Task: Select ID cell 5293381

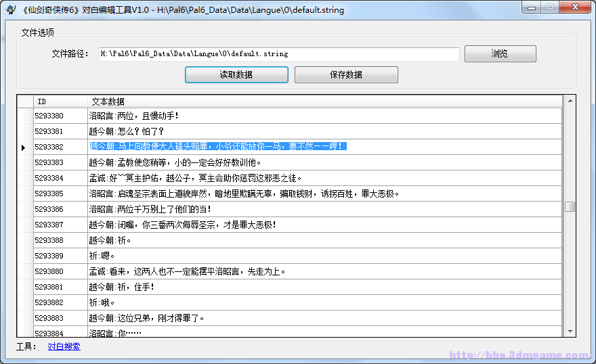Action: point(60,131)
